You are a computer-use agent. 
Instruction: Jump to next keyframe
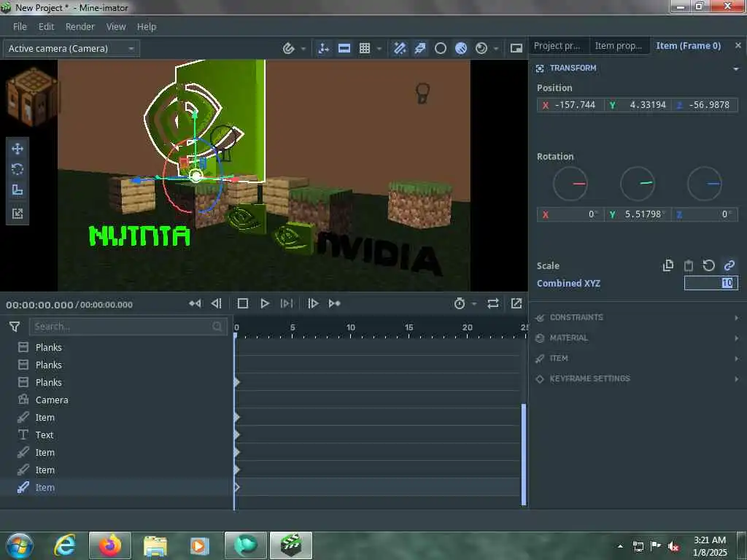point(335,303)
